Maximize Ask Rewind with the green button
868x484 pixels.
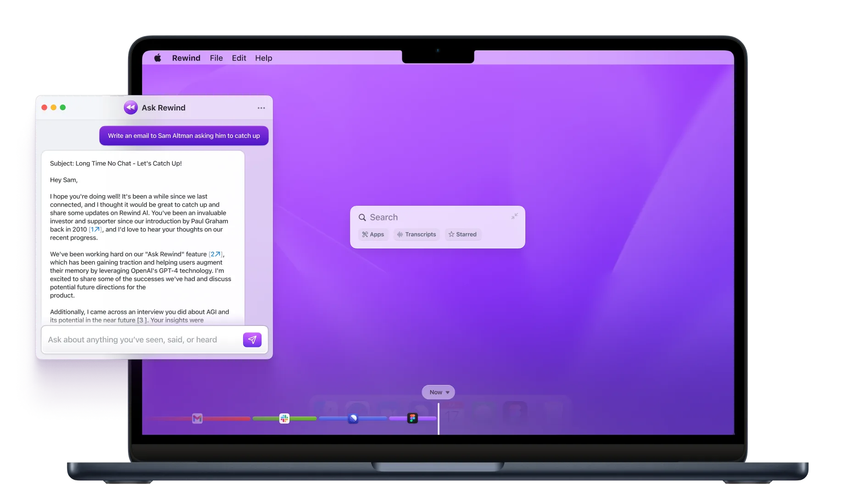(63, 108)
